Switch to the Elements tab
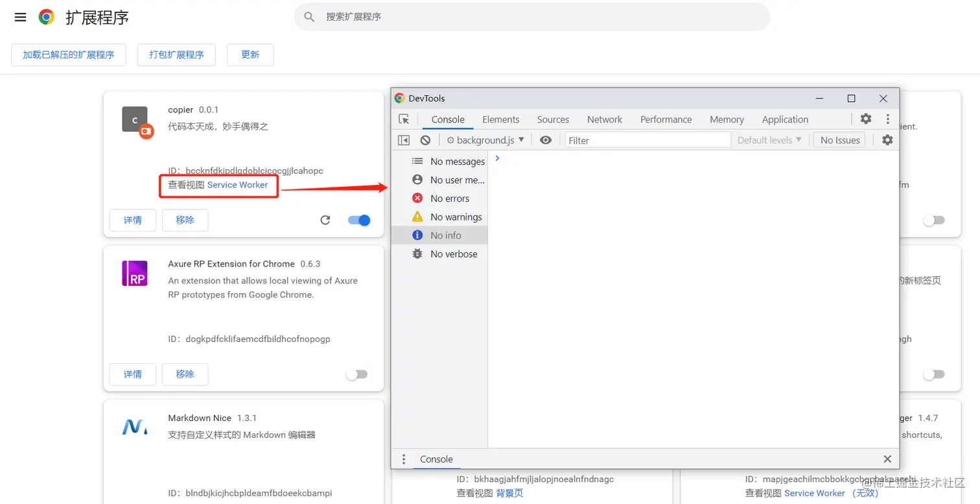The height and width of the screenshot is (504, 980). (x=501, y=119)
